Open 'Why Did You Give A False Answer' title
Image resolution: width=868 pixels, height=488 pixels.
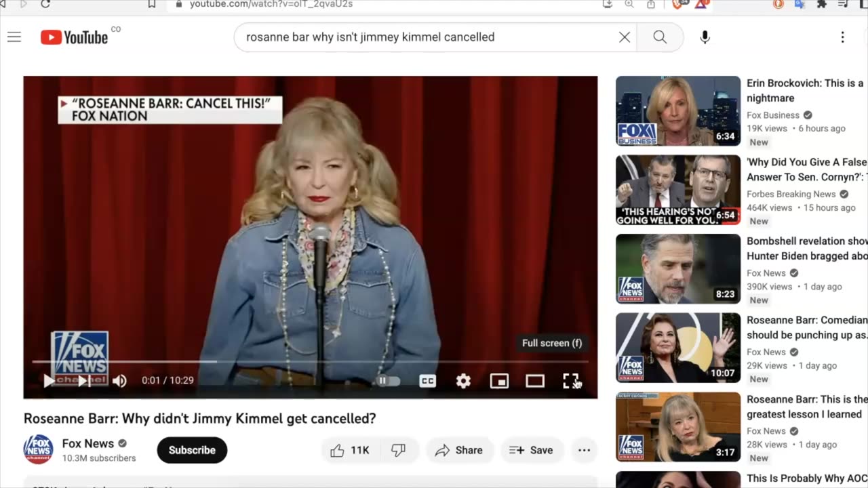point(807,169)
